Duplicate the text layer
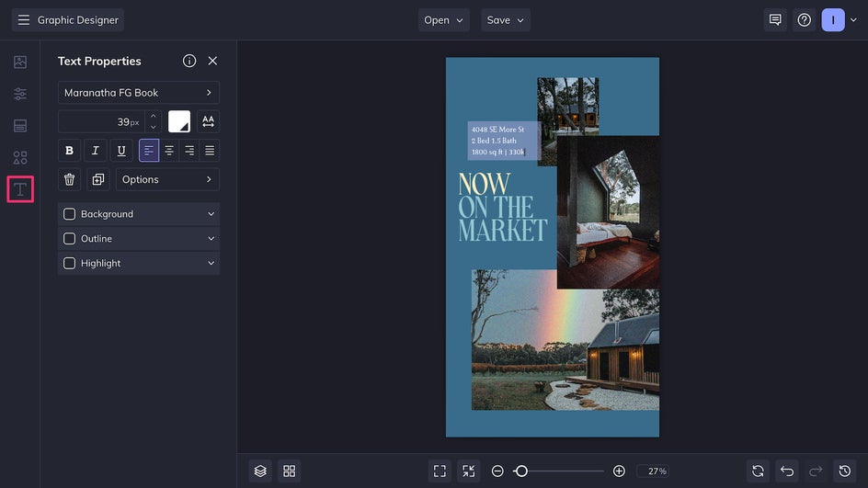Viewport: 868px width, 488px height. point(98,179)
